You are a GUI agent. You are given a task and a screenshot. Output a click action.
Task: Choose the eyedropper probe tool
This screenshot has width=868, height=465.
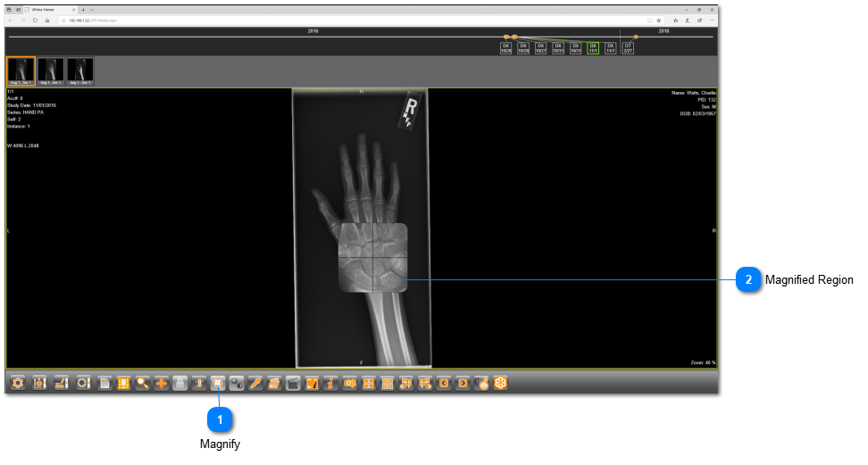point(255,383)
